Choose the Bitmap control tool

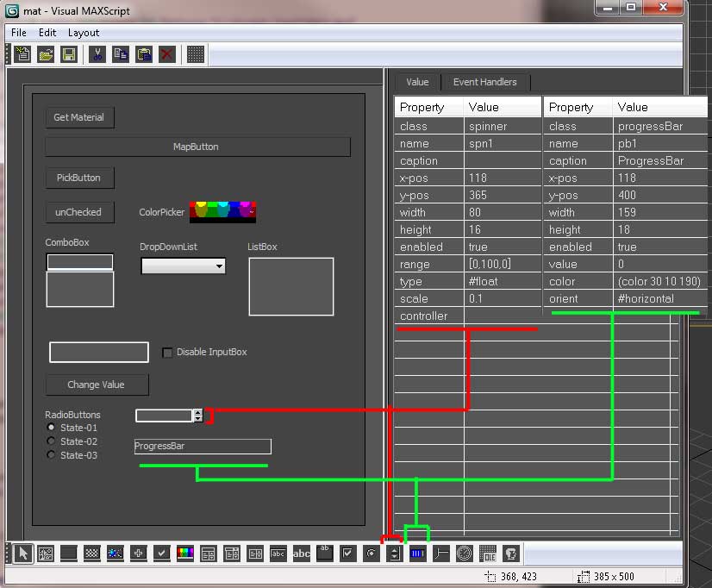tap(46, 553)
